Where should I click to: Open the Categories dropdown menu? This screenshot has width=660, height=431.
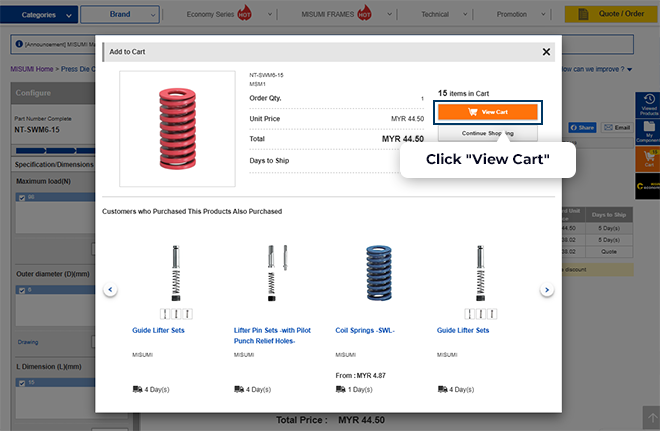click(39, 15)
